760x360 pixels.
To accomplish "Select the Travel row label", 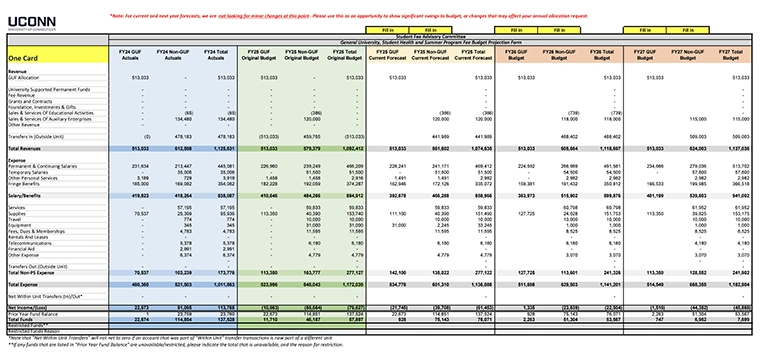I will (x=14, y=219).
